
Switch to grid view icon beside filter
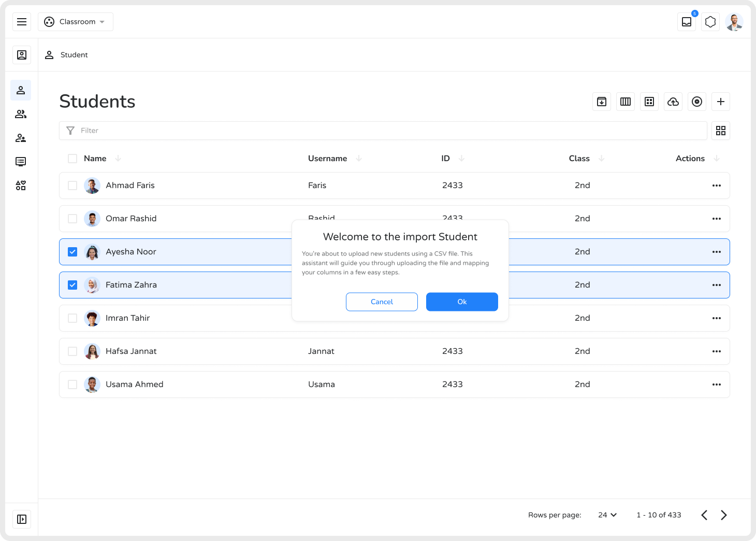(x=720, y=131)
